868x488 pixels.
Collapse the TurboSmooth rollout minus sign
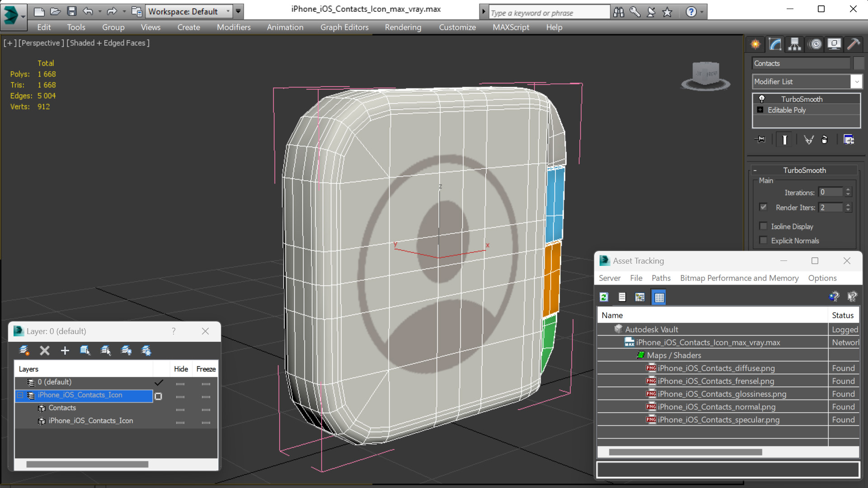pyautogui.click(x=755, y=170)
